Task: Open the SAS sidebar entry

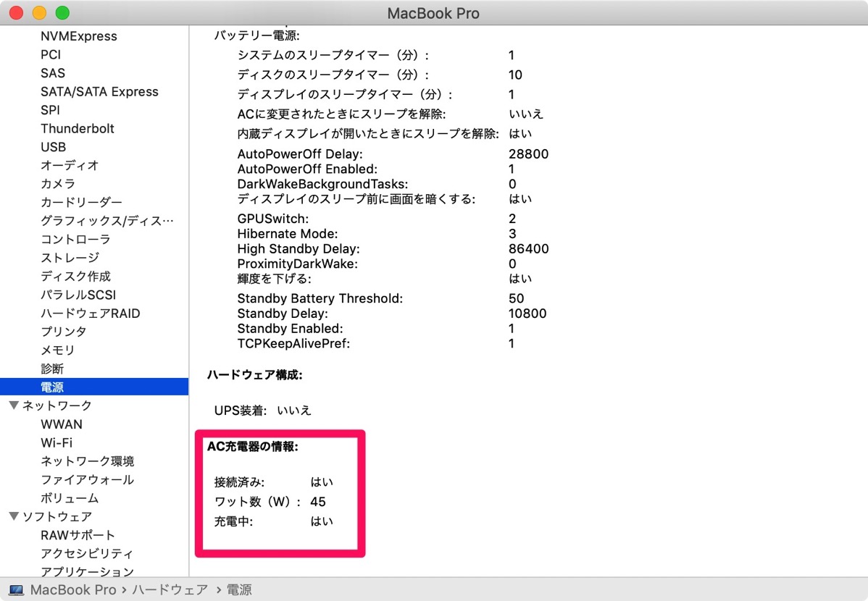Action: click(x=53, y=73)
